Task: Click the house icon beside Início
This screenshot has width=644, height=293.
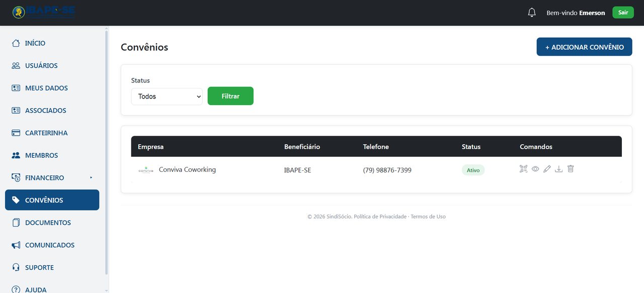Action: click(x=16, y=43)
